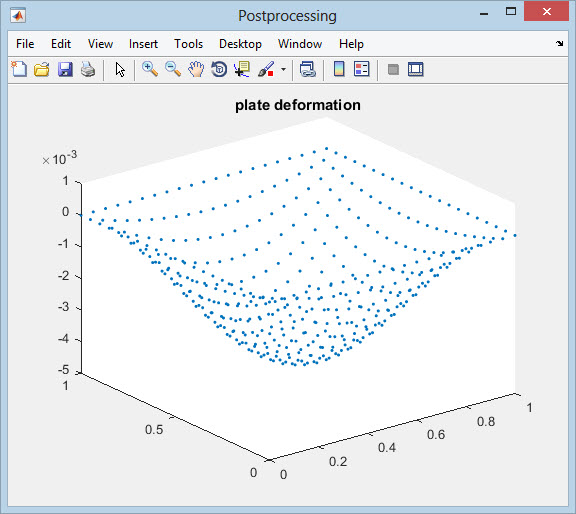
Task: Click the New Figure icon
Action: click(x=19, y=69)
